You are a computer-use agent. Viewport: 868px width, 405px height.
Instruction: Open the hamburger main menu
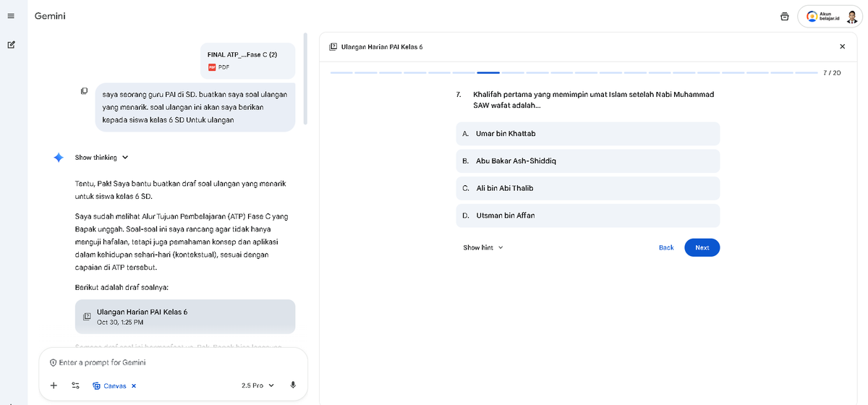pyautogui.click(x=11, y=16)
